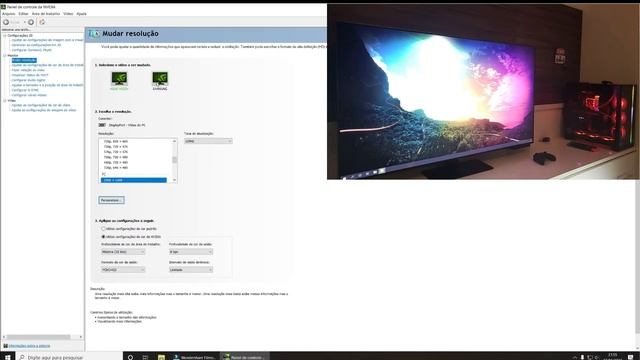Click the left pane scroll-right arrow
640x360 pixels.
coord(80,337)
